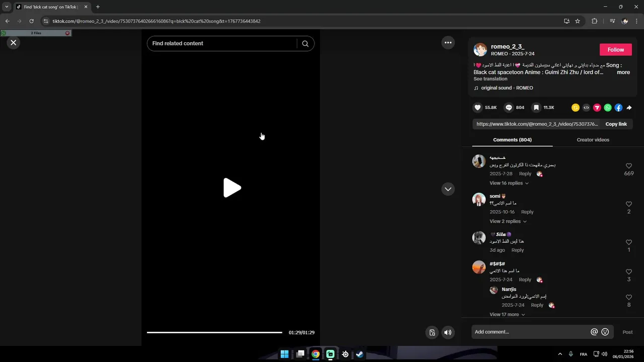Send to friends with pink paper-plane icon
Screen dimensions: 644x362
[597, 108]
